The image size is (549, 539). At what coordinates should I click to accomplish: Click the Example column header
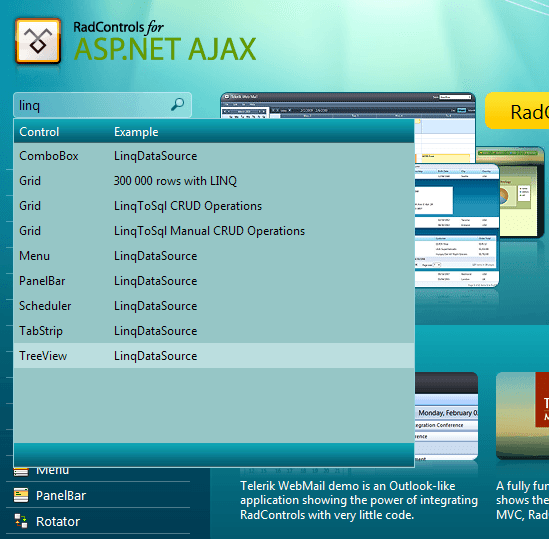coord(136,132)
